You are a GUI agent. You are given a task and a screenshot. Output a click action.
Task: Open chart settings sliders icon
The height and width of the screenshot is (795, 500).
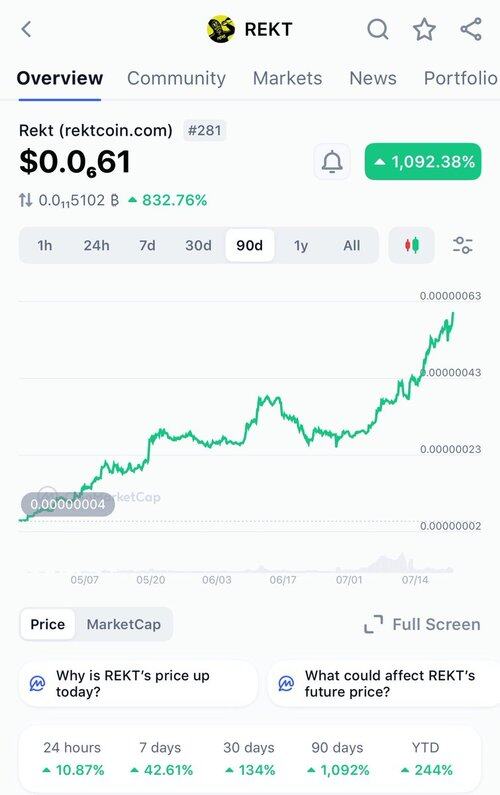(462, 245)
